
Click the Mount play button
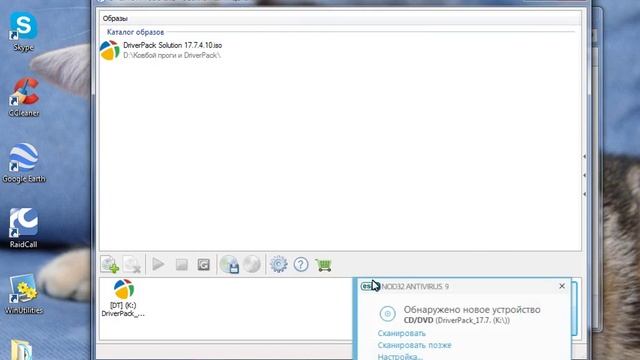158,264
